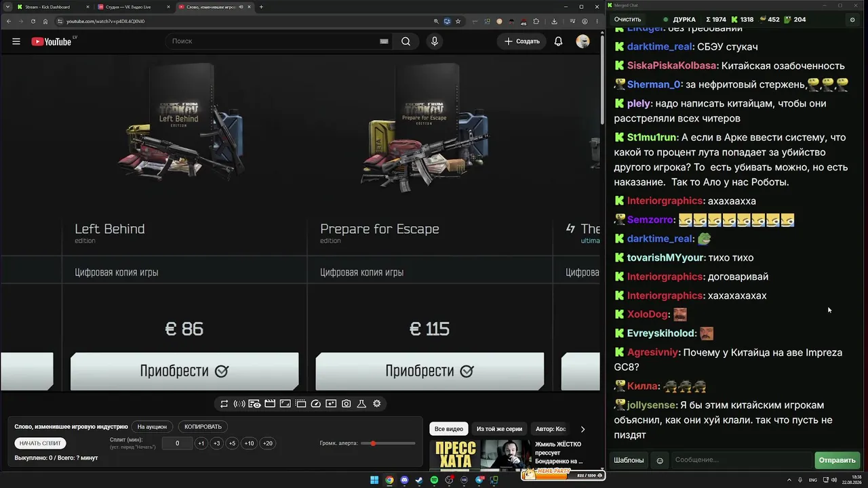Take a screenshot with the camera icon
The image size is (868, 488).
(346, 404)
